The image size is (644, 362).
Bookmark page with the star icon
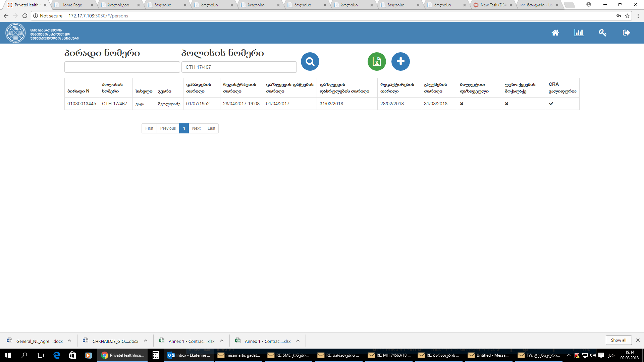click(627, 16)
